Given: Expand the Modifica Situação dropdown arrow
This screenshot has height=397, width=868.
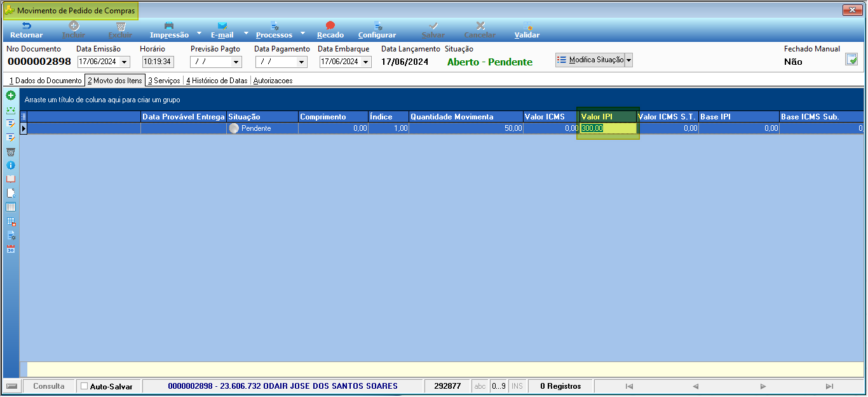Looking at the screenshot, I should (x=629, y=60).
